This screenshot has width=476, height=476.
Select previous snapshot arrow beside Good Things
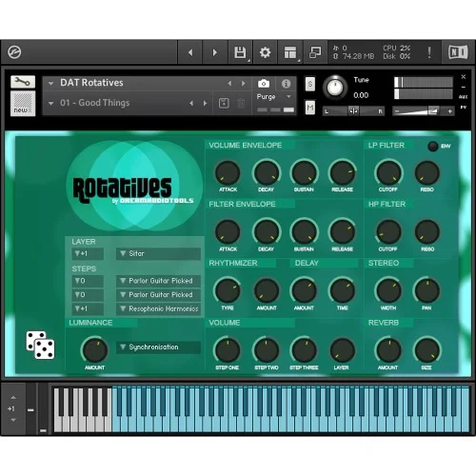(x=191, y=103)
